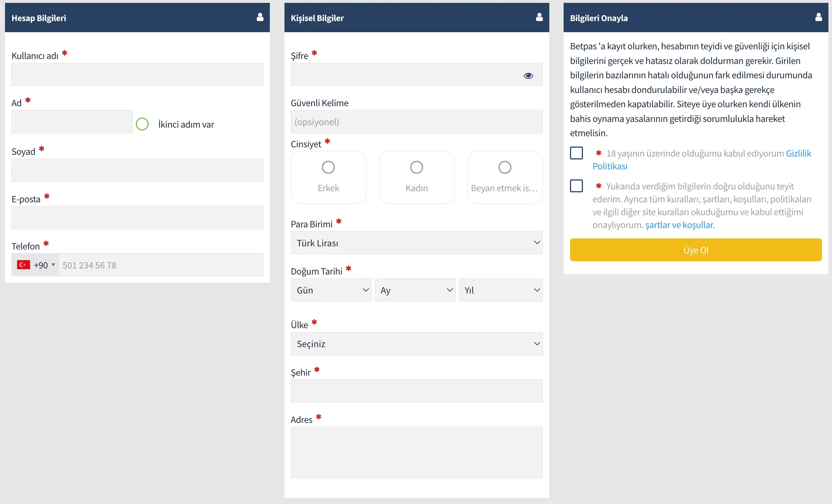Open the şartlar ve koşullar link

(680, 225)
